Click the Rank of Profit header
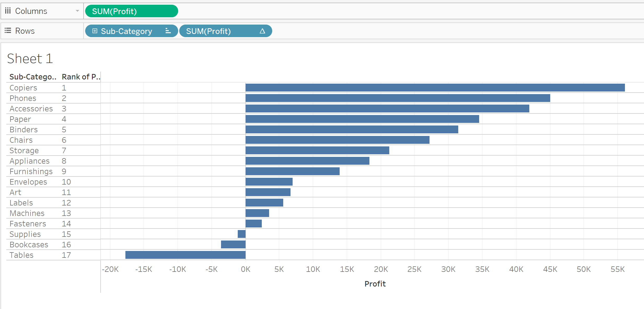Image resolution: width=644 pixels, height=309 pixels. tap(81, 77)
